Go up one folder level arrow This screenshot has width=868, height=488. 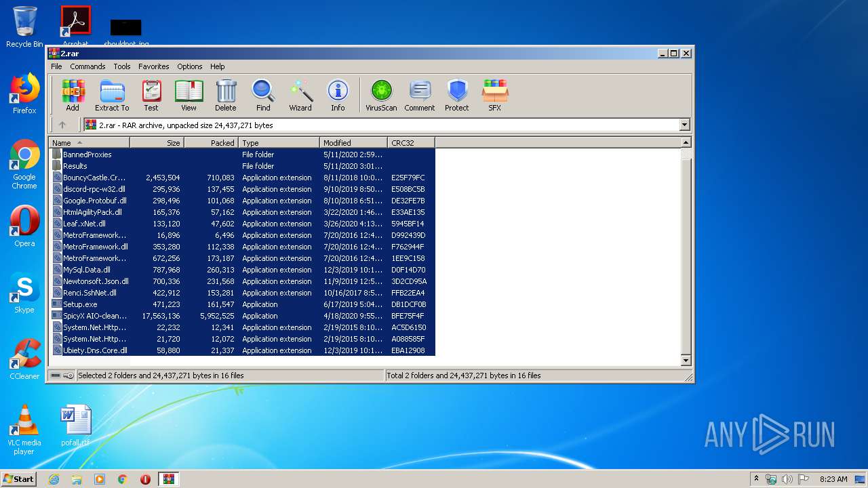(62, 125)
